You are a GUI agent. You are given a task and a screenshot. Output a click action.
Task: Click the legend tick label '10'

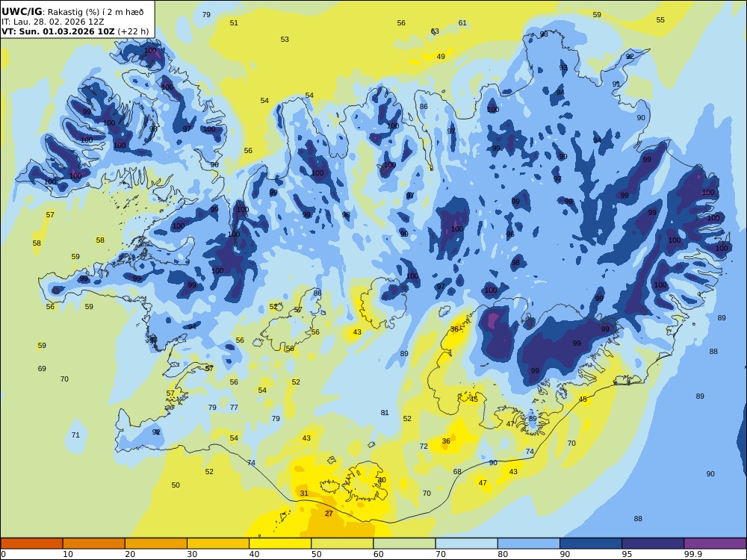(x=68, y=554)
